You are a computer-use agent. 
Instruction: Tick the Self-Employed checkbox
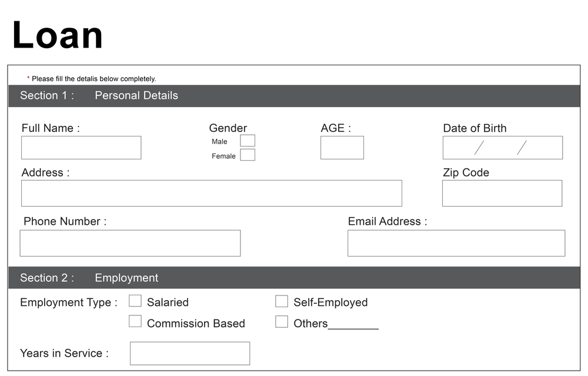point(282,301)
